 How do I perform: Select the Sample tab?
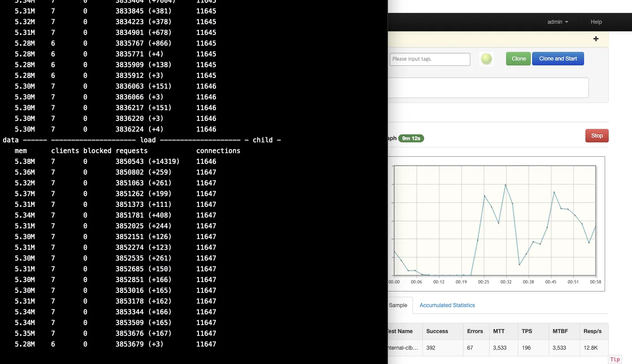tap(398, 305)
